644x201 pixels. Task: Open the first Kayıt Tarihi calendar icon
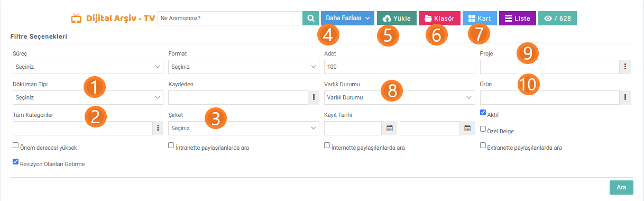tap(389, 128)
